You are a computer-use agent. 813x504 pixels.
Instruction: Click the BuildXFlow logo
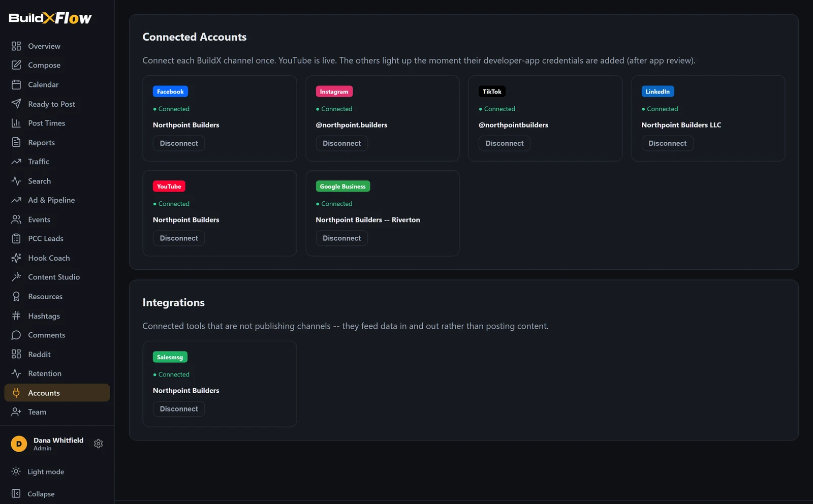pos(50,18)
